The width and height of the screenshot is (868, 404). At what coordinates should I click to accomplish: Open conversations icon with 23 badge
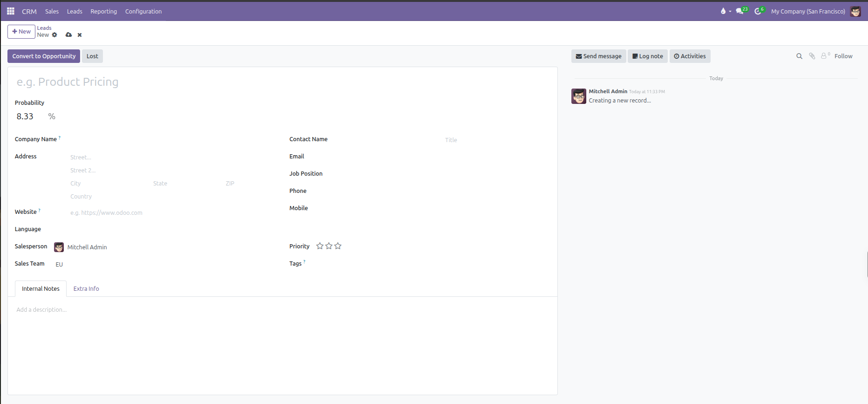pos(741,11)
